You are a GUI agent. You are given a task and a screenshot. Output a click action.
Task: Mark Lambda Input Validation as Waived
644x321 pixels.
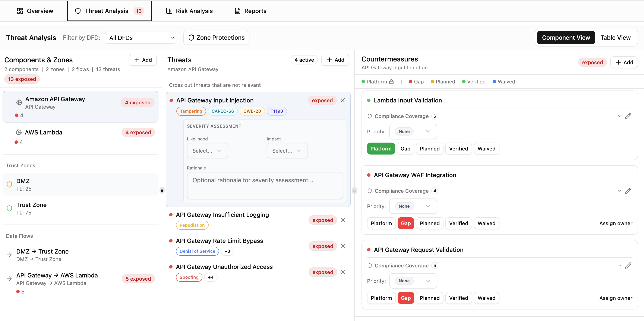click(x=486, y=148)
